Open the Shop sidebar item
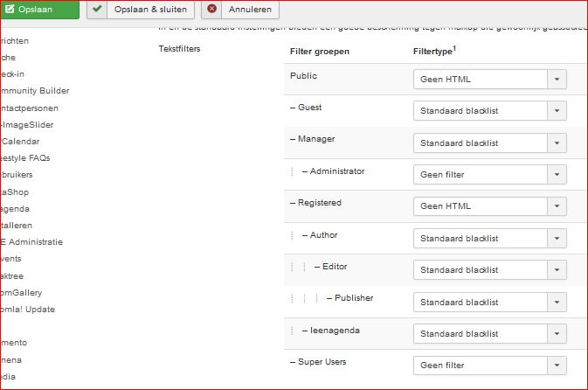The width and height of the screenshot is (588, 390). [x=15, y=192]
